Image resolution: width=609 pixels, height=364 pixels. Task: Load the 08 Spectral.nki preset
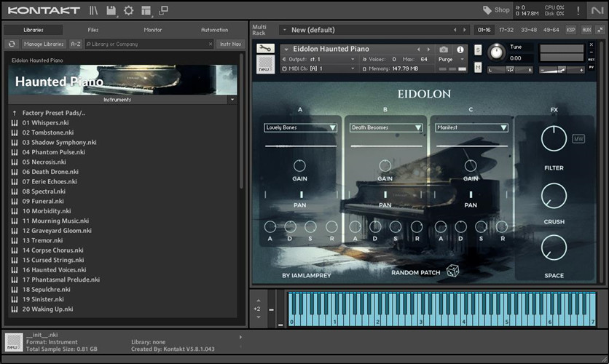tap(44, 191)
